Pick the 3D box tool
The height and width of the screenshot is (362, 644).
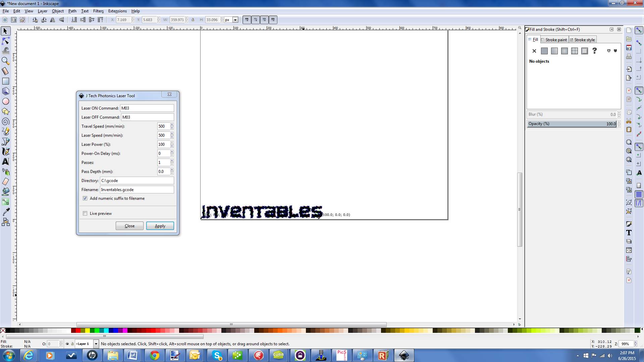[x=6, y=91]
